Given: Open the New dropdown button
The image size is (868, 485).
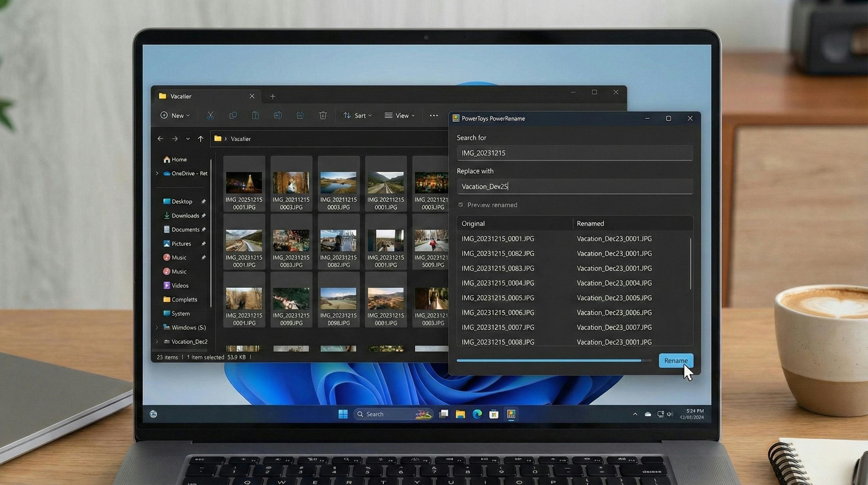Looking at the screenshot, I should pyautogui.click(x=175, y=116).
